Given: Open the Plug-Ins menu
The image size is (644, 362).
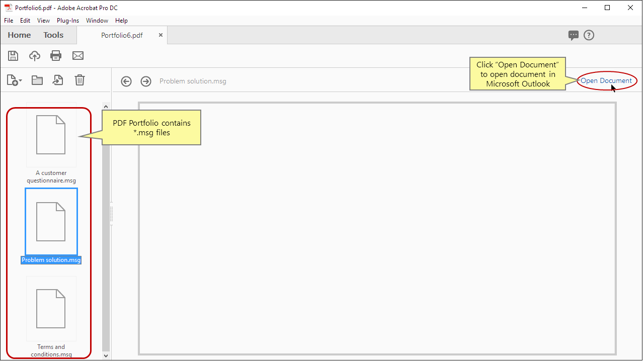Looking at the screenshot, I should click(x=68, y=20).
